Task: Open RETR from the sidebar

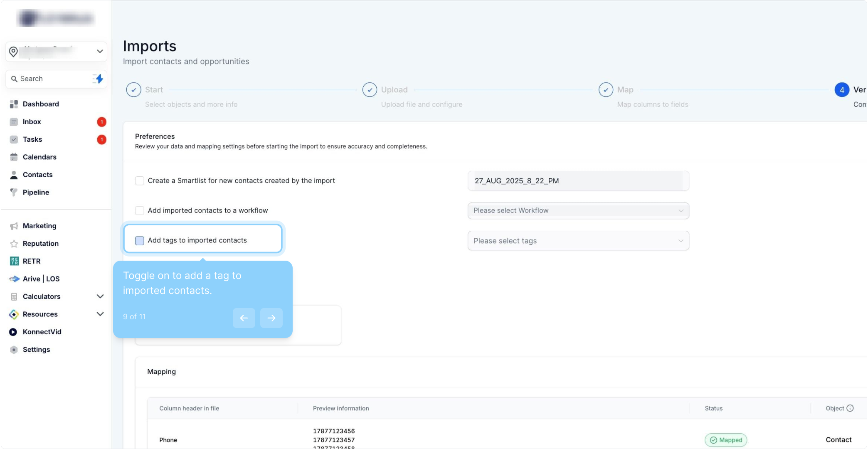Action: click(x=32, y=261)
